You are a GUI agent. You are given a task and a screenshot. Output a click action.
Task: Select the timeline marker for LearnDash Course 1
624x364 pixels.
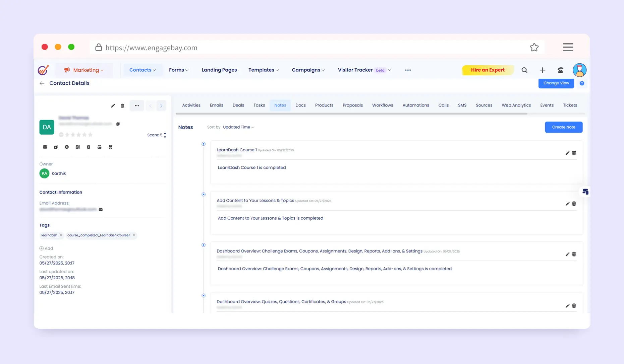coord(204,144)
